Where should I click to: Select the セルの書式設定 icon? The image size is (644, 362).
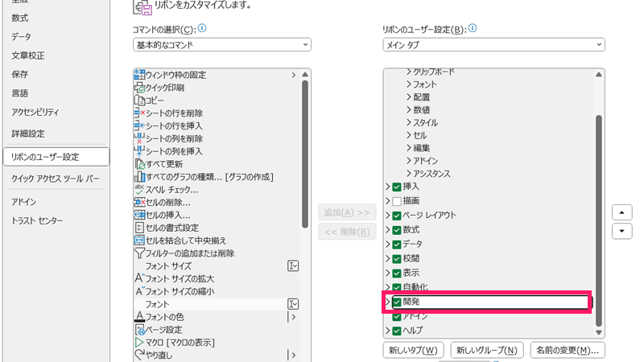[139, 228]
